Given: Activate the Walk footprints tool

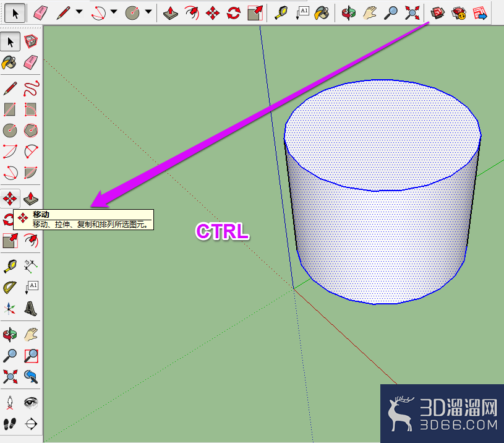Looking at the screenshot, I should (x=10, y=424).
